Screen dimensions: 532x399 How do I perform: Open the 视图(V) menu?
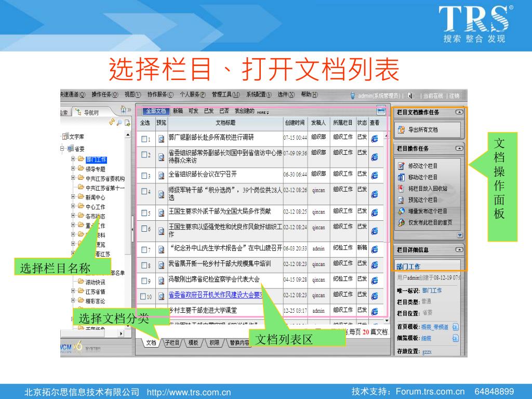pyautogui.click(x=132, y=95)
